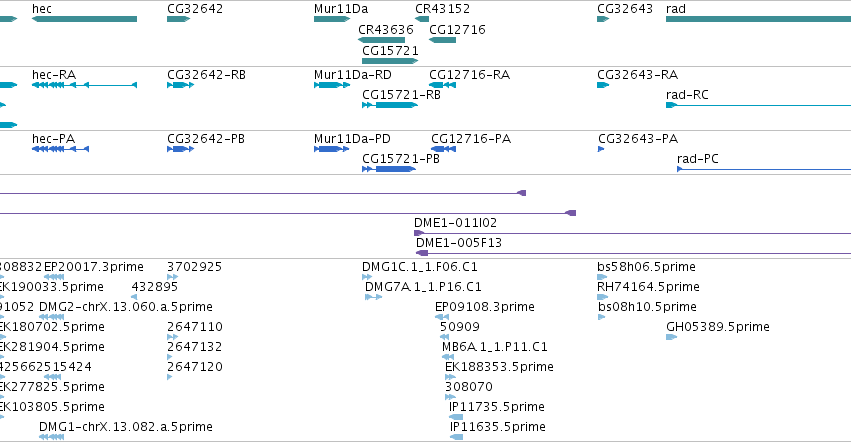Select the CG15721-PB feature
The width and height of the screenshot is (851, 442).
pos(389,169)
